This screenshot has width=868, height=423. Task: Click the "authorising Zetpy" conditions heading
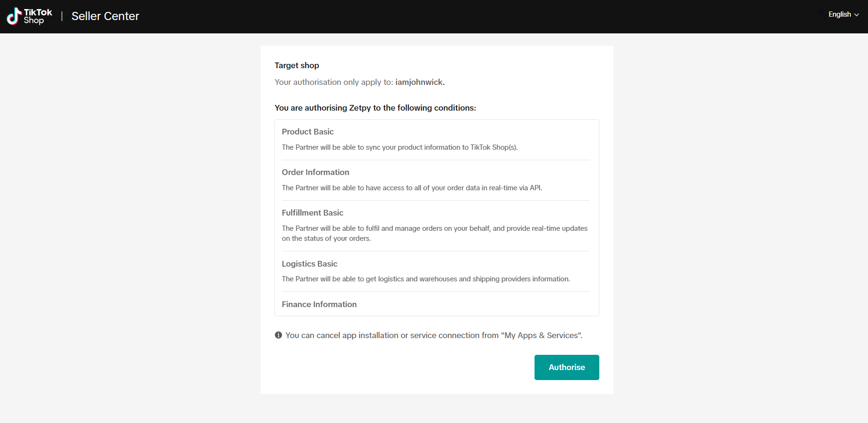(x=375, y=108)
